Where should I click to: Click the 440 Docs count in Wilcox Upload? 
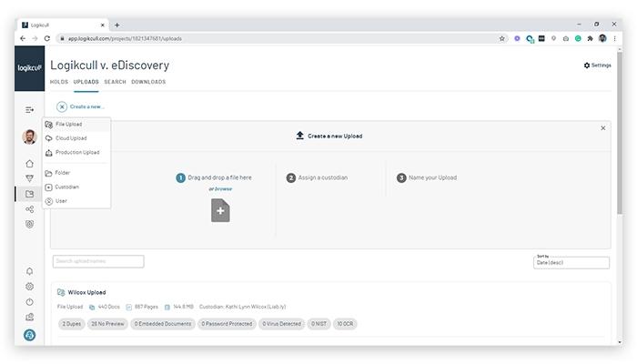click(x=108, y=308)
